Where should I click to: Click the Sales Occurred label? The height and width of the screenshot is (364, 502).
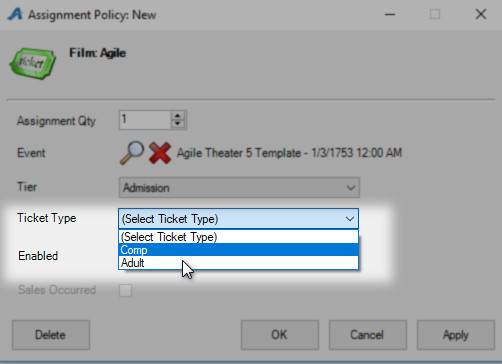tap(57, 290)
